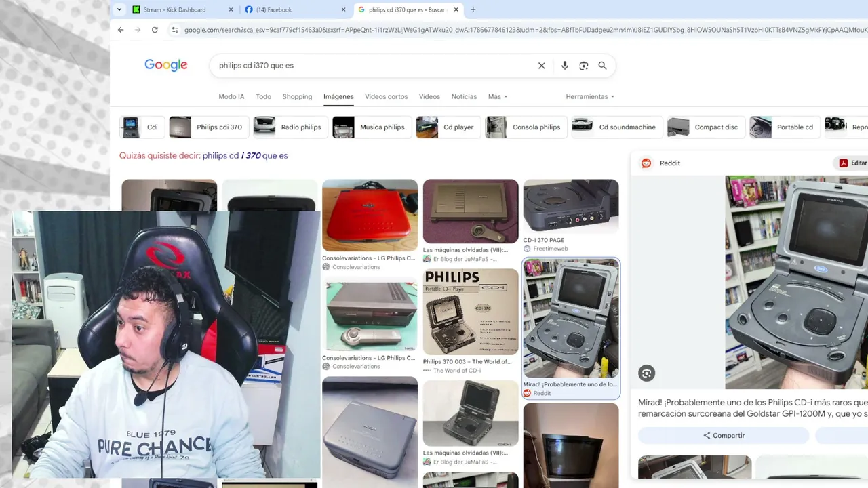Filter images by Philips cdi 370 chip
The height and width of the screenshot is (488, 868).
209,127
